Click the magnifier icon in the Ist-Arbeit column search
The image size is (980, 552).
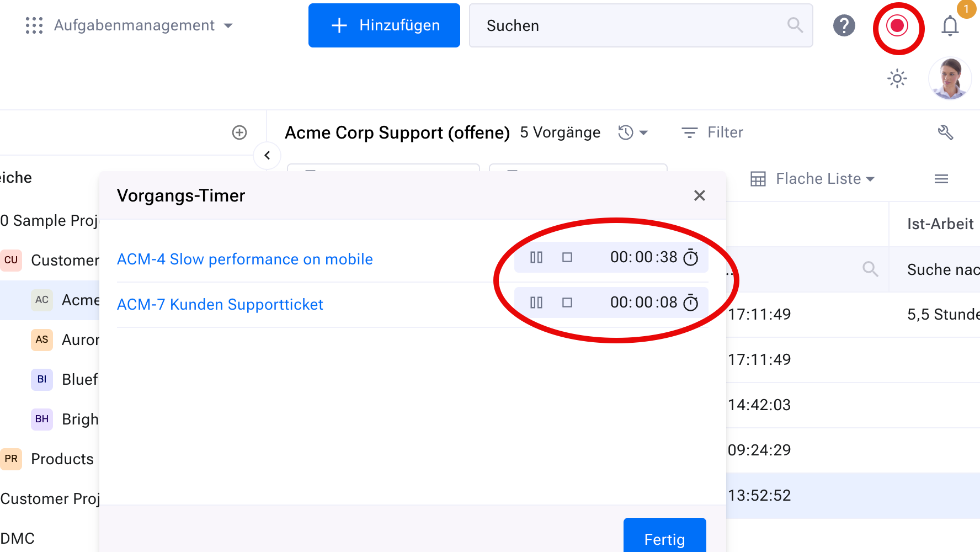point(870,269)
